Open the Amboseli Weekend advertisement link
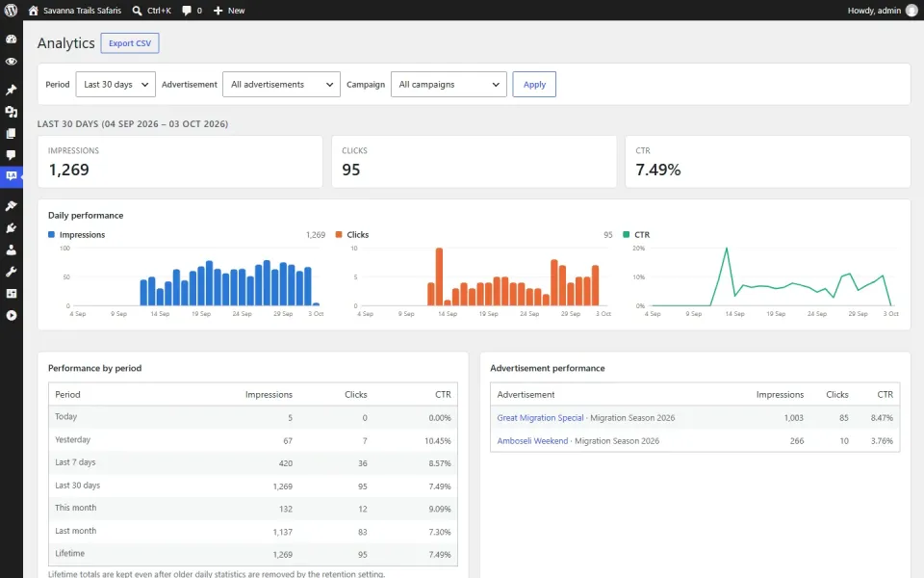The width and height of the screenshot is (924, 578). click(x=532, y=440)
